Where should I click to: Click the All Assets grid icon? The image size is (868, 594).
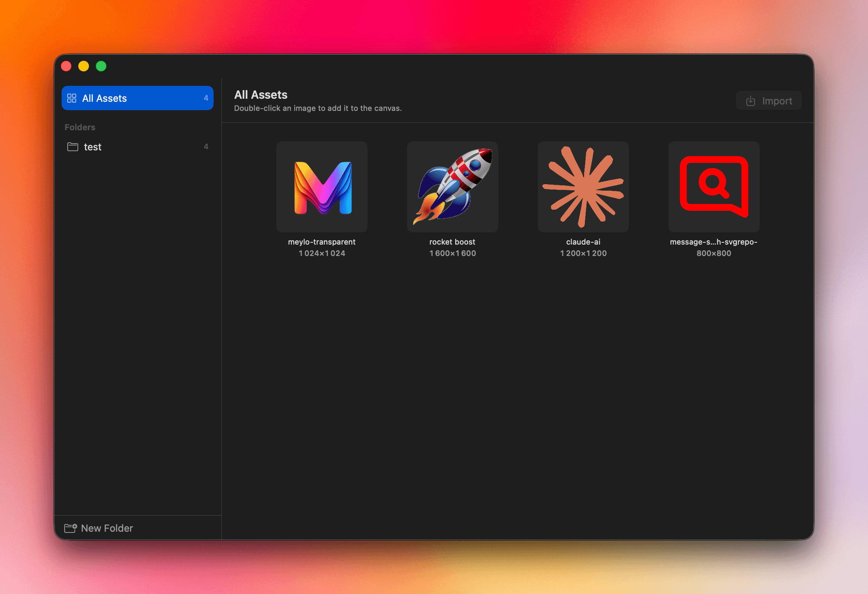pos(72,98)
